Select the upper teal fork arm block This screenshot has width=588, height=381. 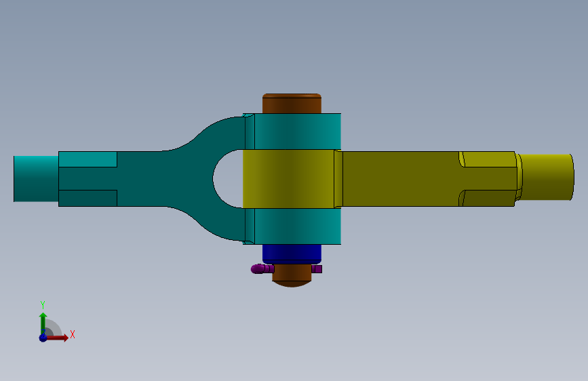point(297,132)
